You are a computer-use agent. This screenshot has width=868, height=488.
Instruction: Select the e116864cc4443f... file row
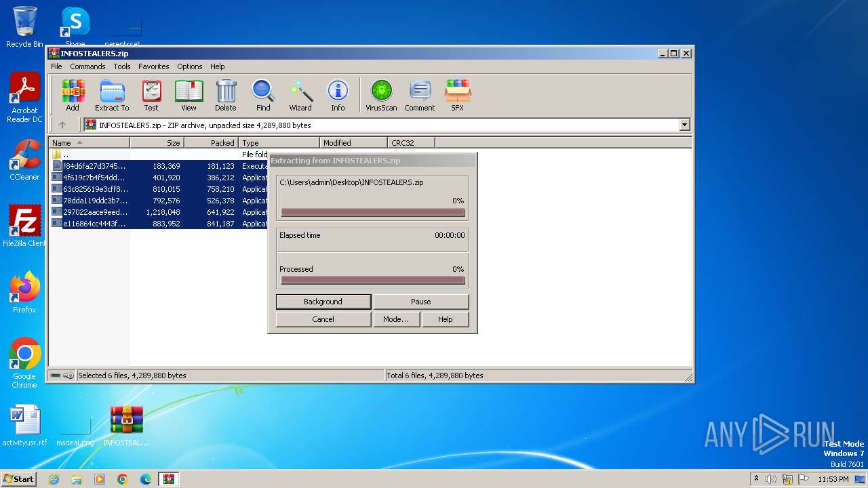pos(159,224)
